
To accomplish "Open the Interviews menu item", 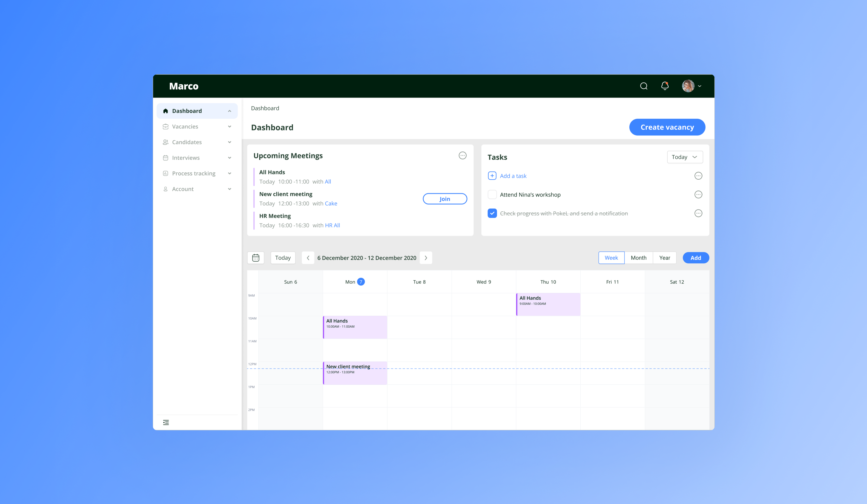I will point(197,158).
